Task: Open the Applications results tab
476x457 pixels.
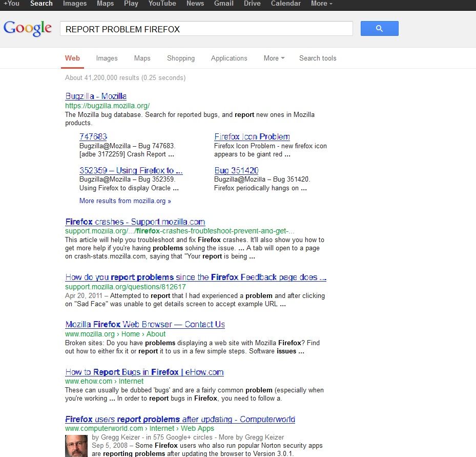Action: coord(229,58)
